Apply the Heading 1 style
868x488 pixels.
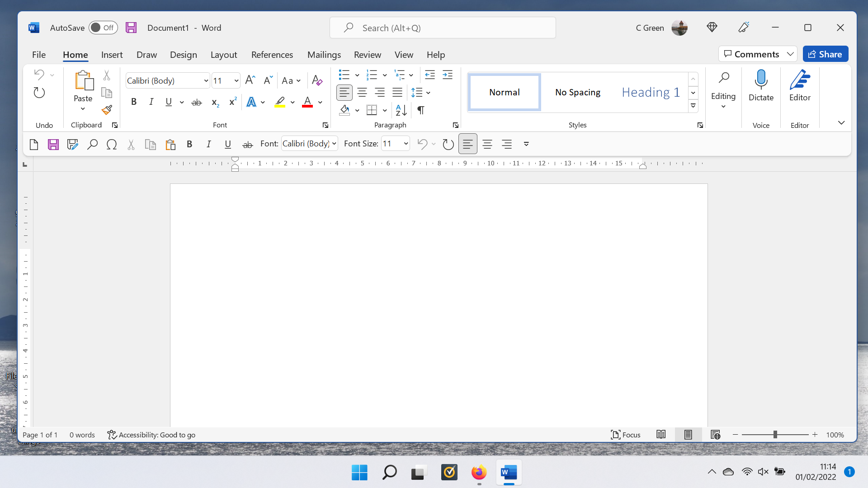click(x=651, y=92)
